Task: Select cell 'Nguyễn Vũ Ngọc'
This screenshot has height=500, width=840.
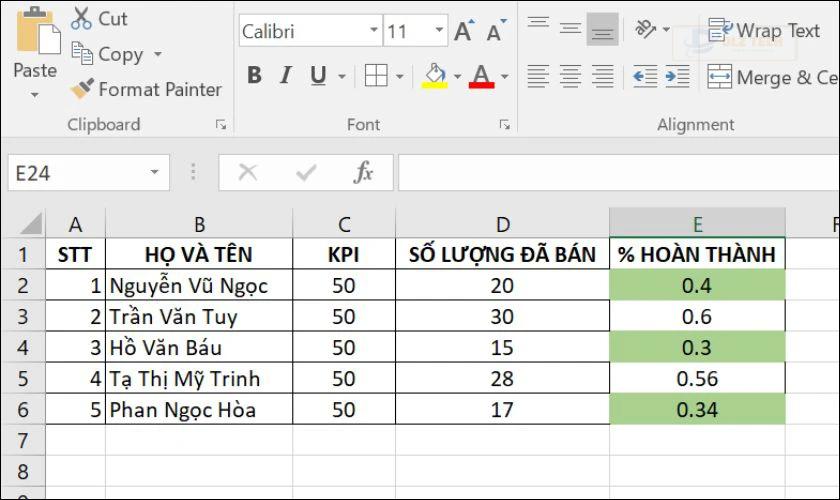Action: point(199,285)
